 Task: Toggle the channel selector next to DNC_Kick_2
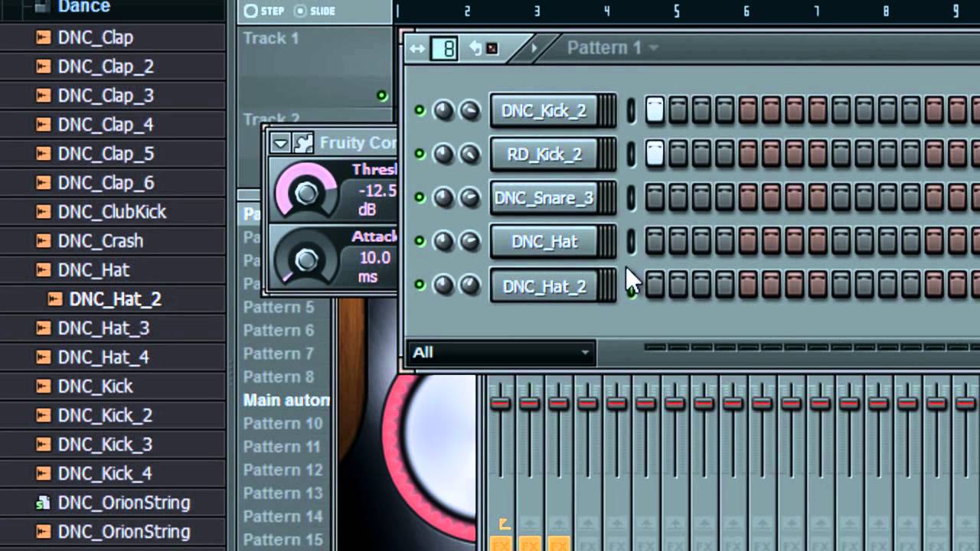click(631, 111)
